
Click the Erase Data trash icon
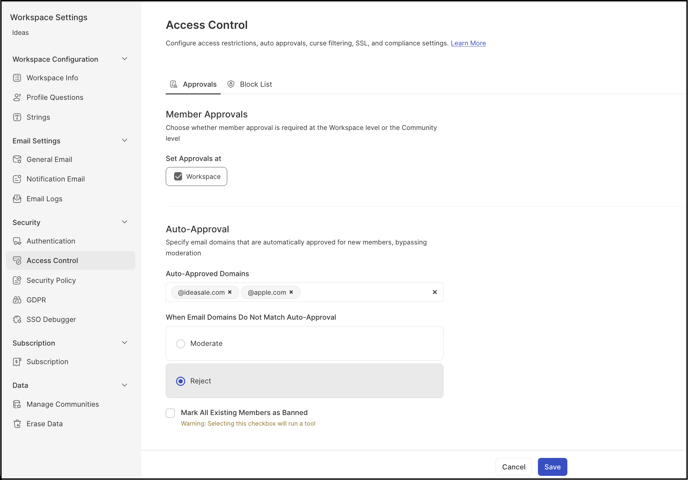tap(17, 424)
